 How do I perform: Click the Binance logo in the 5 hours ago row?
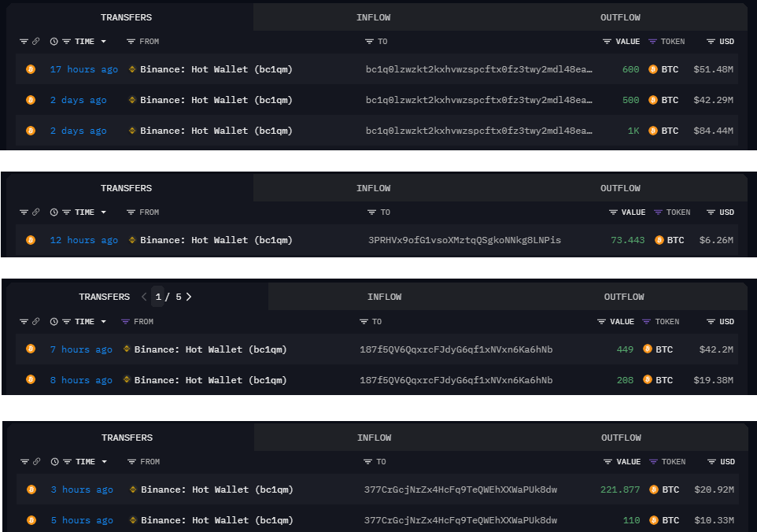(132, 520)
